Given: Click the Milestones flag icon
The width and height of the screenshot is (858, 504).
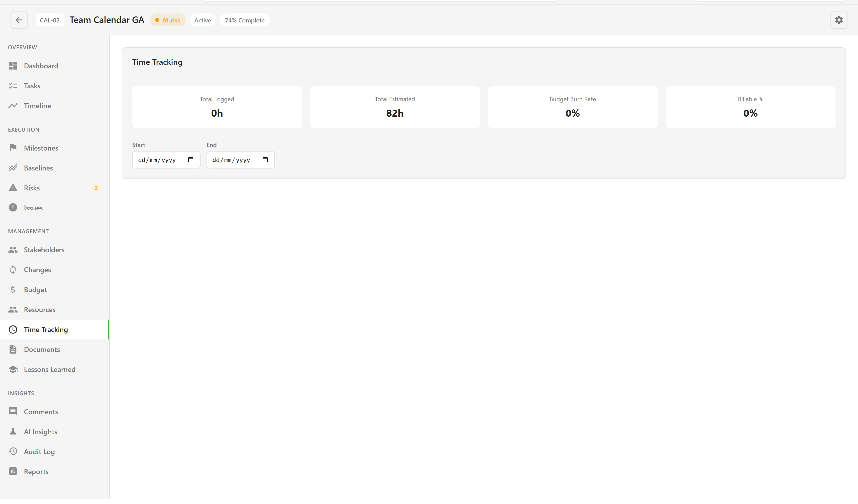Looking at the screenshot, I should coord(13,148).
